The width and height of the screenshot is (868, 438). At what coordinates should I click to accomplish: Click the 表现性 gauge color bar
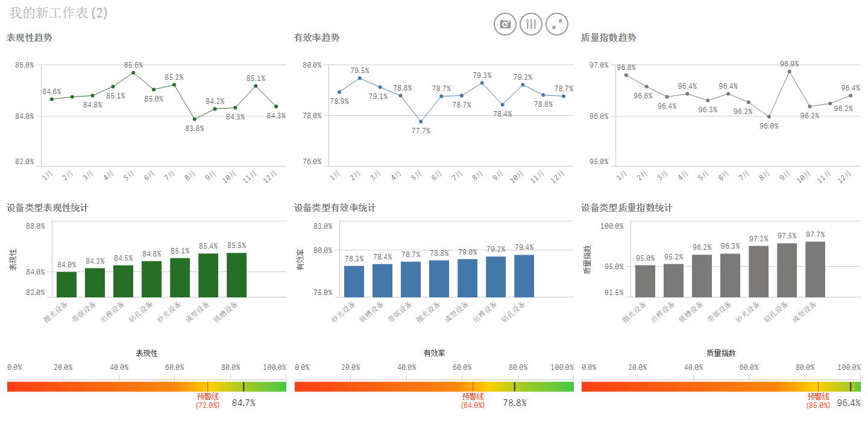click(x=146, y=387)
